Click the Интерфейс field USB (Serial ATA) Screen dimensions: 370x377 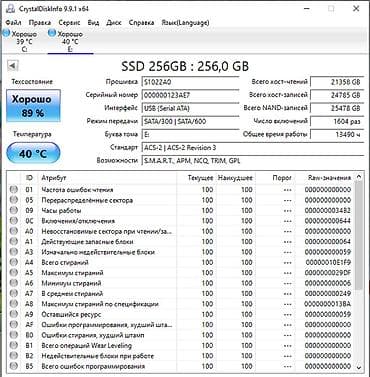coord(191,108)
